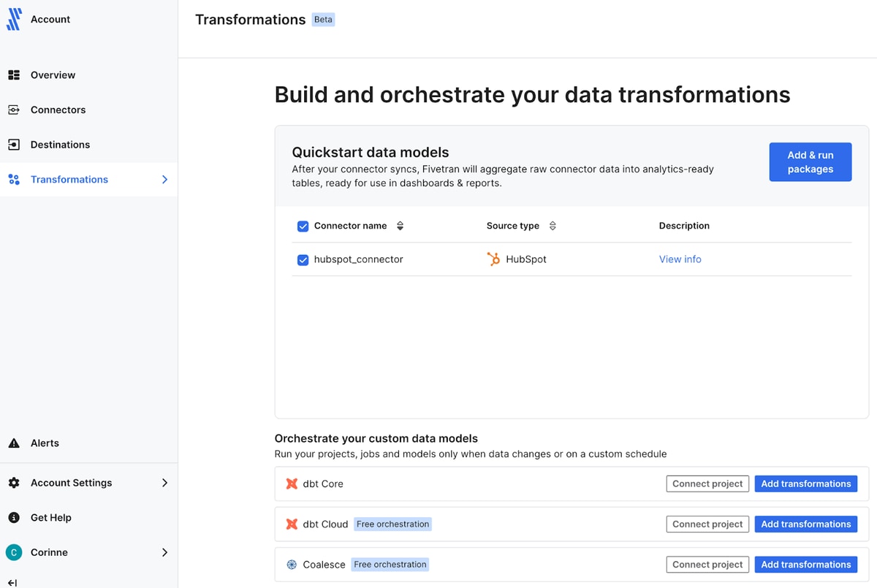This screenshot has height=588, width=877.
Task: Click Connect project for Coalesce
Action: pos(707,565)
